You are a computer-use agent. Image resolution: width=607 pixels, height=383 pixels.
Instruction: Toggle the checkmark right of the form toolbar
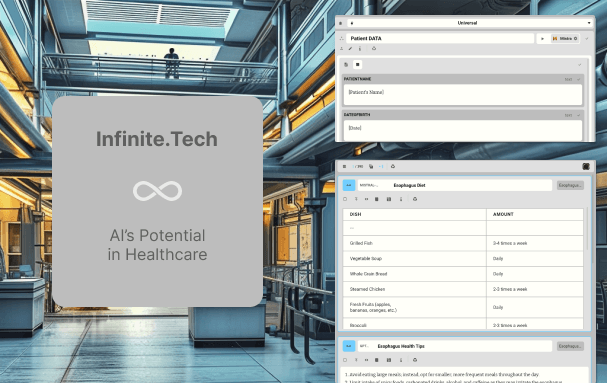click(x=580, y=65)
